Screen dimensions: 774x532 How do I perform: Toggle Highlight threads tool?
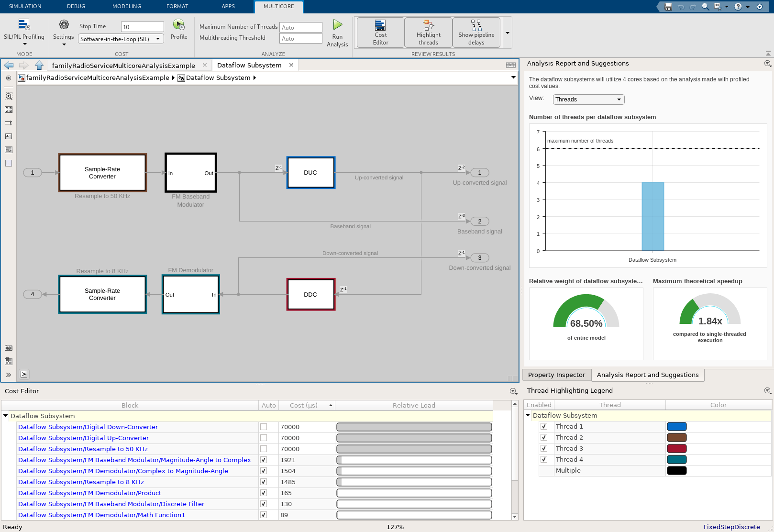tap(429, 33)
